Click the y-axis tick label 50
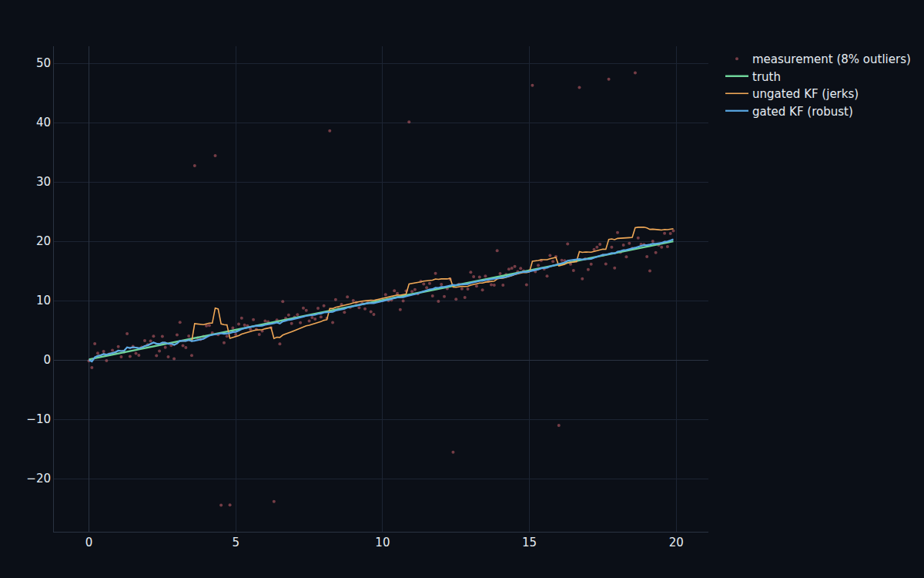This screenshot has width=924, height=578. click(42, 63)
